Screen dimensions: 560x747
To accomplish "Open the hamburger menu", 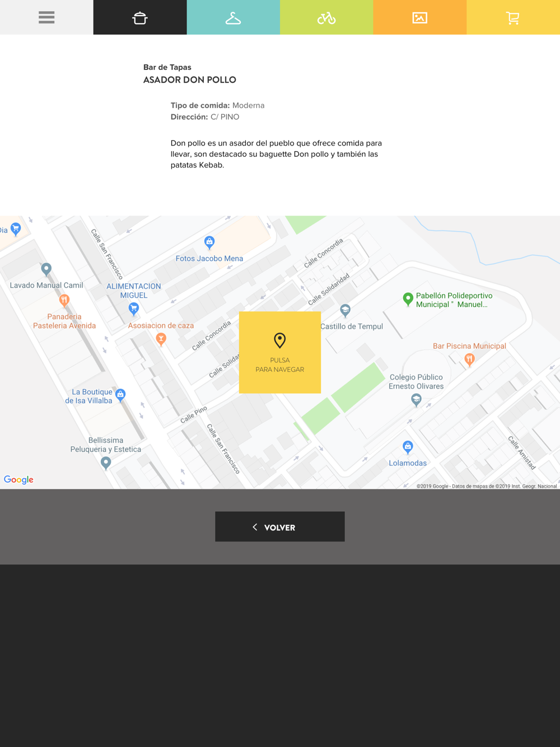I will tap(46, 17).
